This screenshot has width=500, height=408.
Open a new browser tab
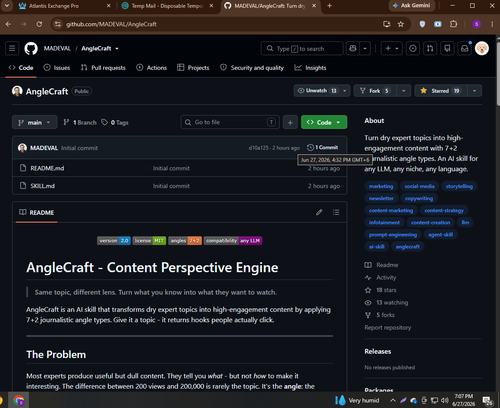coord(329,6)
